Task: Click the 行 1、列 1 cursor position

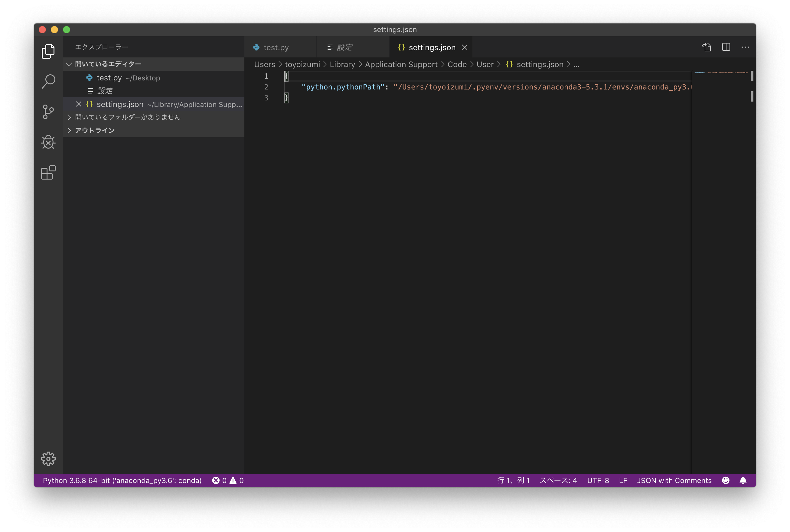Action: (x=513, y=480)
